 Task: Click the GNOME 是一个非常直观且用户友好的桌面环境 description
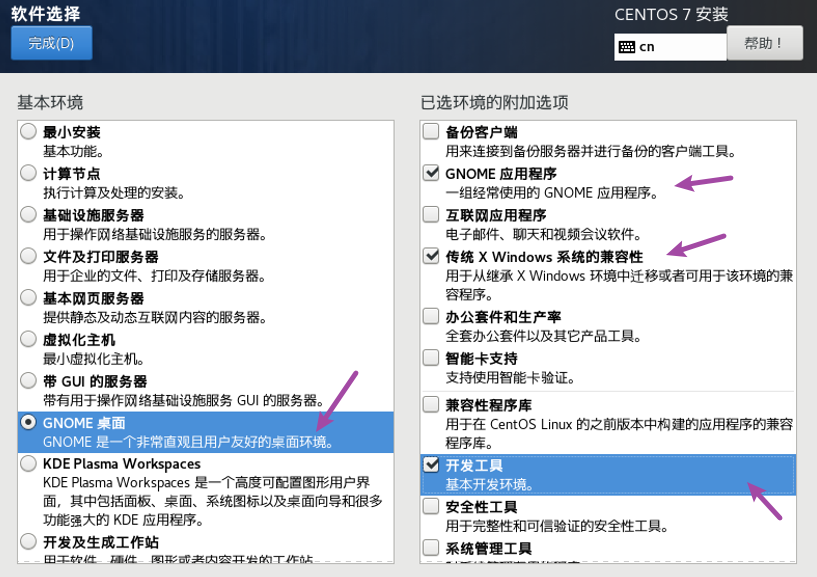[188, 442]
